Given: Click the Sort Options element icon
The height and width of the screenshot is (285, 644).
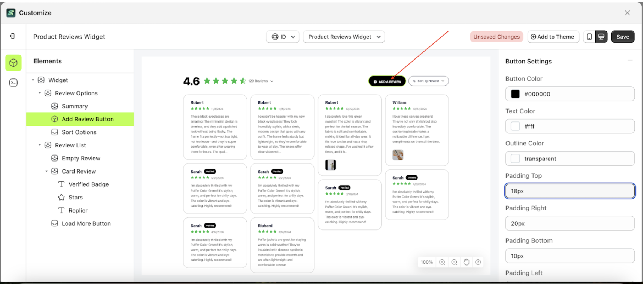Looking at the screenshot, I should click(x=55, y=132).
